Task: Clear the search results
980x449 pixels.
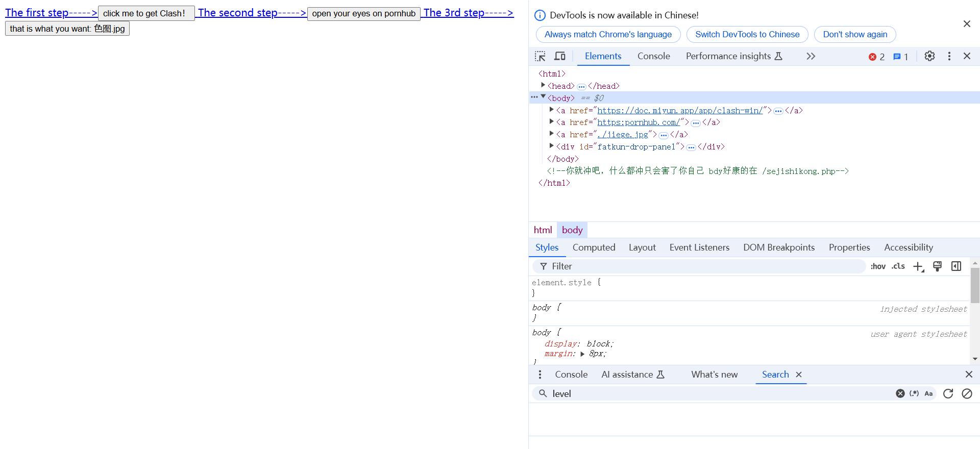Action: pos(967,393)
